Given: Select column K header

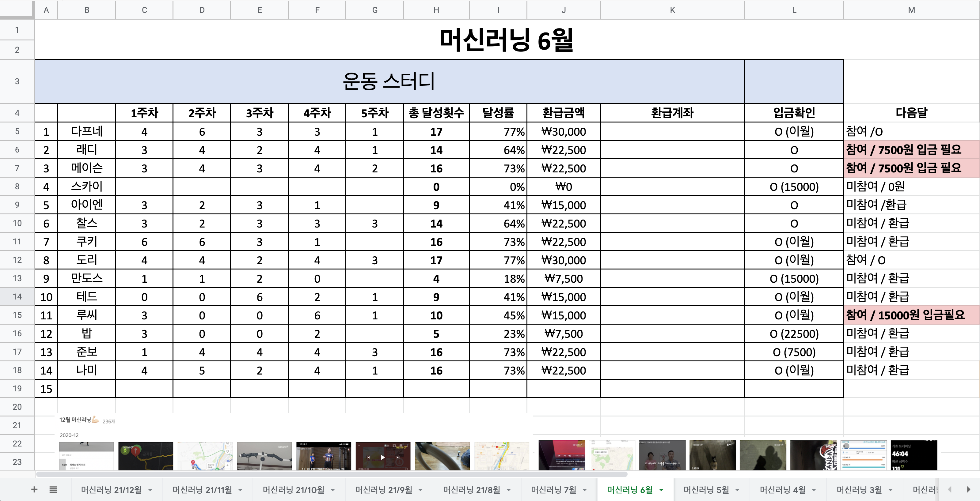Looking at the screenshot, I should tap(672, 10).
